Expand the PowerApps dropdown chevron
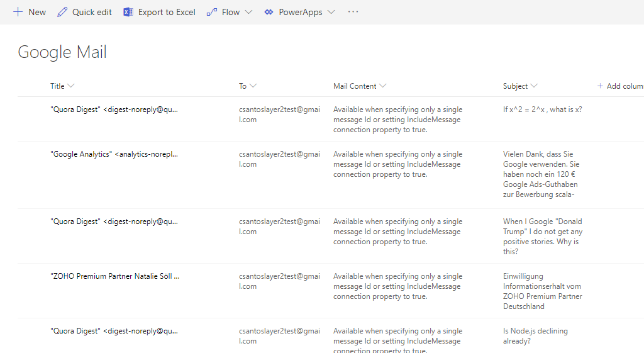 (x=331, y=12)
